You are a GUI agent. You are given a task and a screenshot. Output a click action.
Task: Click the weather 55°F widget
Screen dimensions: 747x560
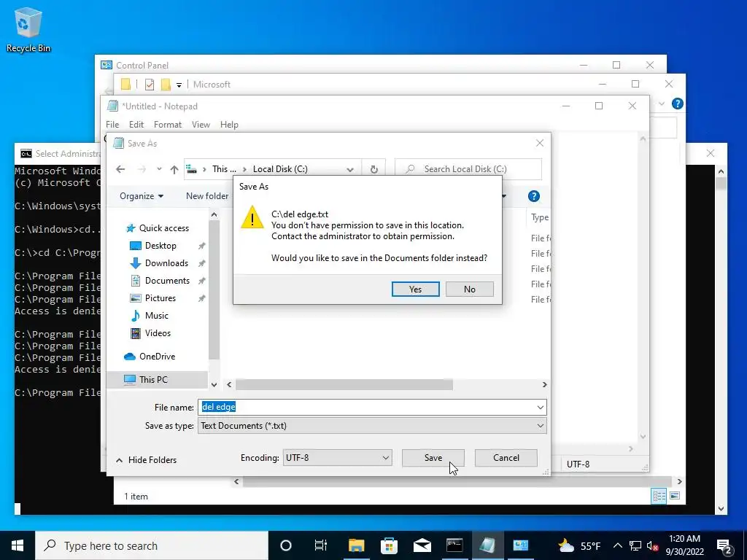[x=580, y=545]
